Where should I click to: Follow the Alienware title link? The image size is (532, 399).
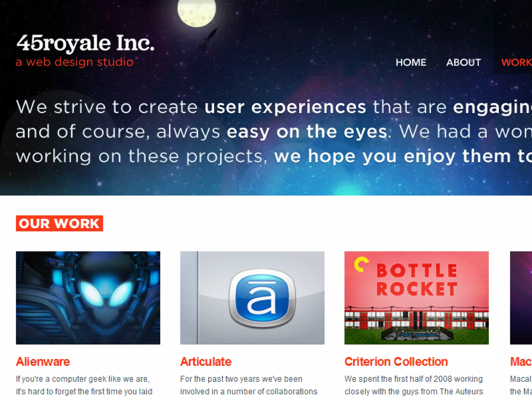(43, 362)
